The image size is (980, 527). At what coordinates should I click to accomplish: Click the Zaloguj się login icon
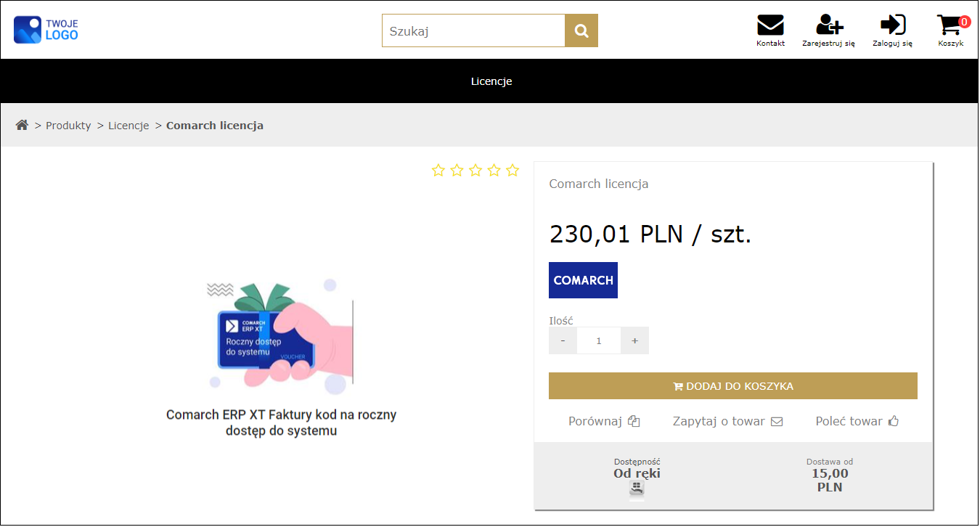tap(892, 25)
